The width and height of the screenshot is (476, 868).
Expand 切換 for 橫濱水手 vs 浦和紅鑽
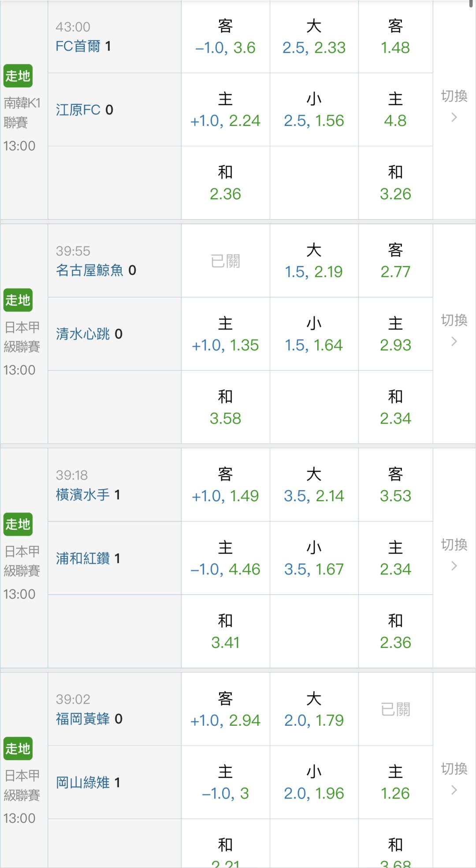[454, 554]
